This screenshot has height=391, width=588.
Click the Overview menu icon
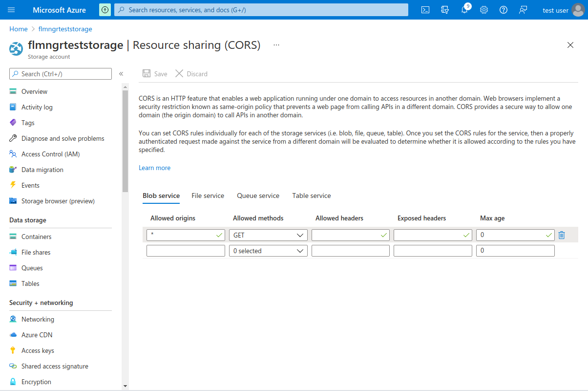pos(13,91)
